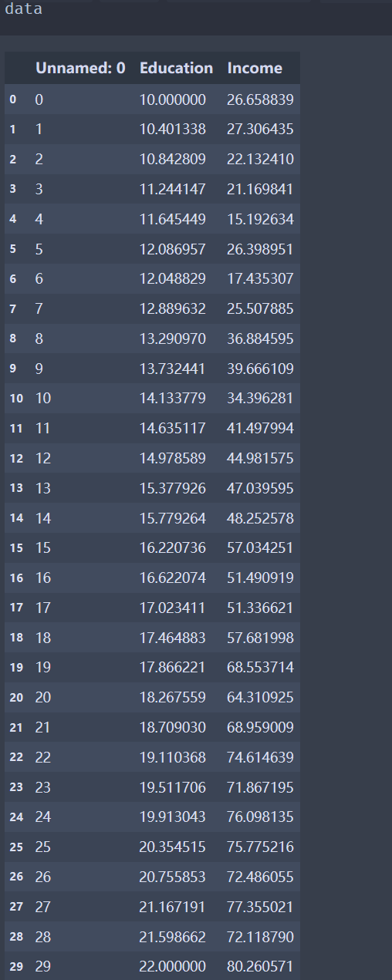Click Income value 51.336621
Viewport: 392px width, 980px height.
pos(260,607)
